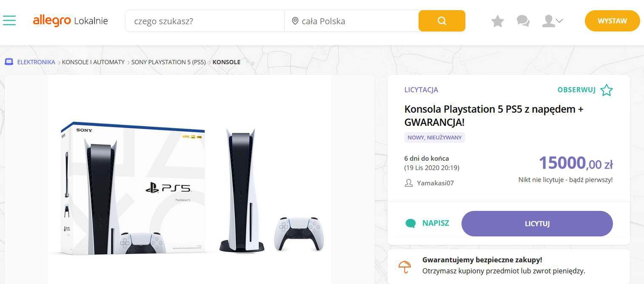This screenshot has width=644, height=284.
Task: Open the hamburger menu icon
Action: click(x=9, y=20)
